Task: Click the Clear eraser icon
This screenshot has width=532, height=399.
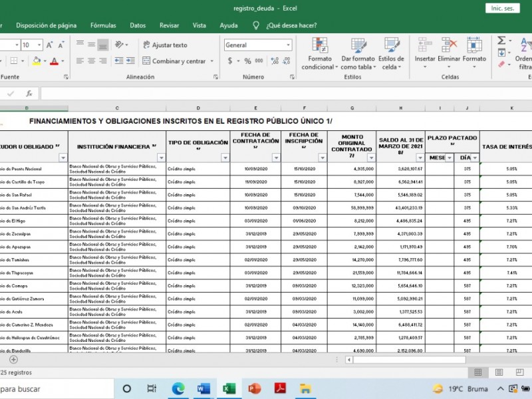Action: pos(501,64)
